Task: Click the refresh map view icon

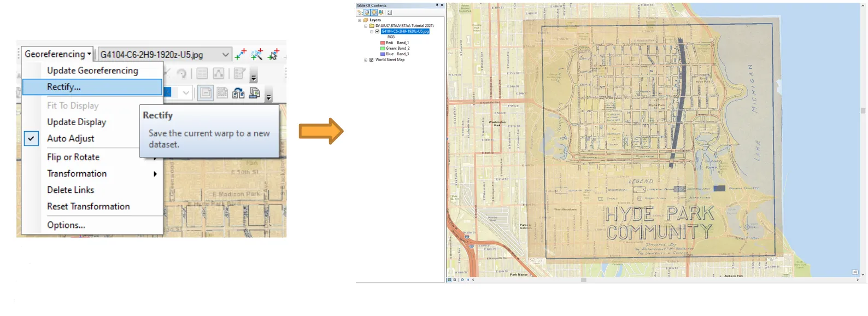Action: point(462,280)
